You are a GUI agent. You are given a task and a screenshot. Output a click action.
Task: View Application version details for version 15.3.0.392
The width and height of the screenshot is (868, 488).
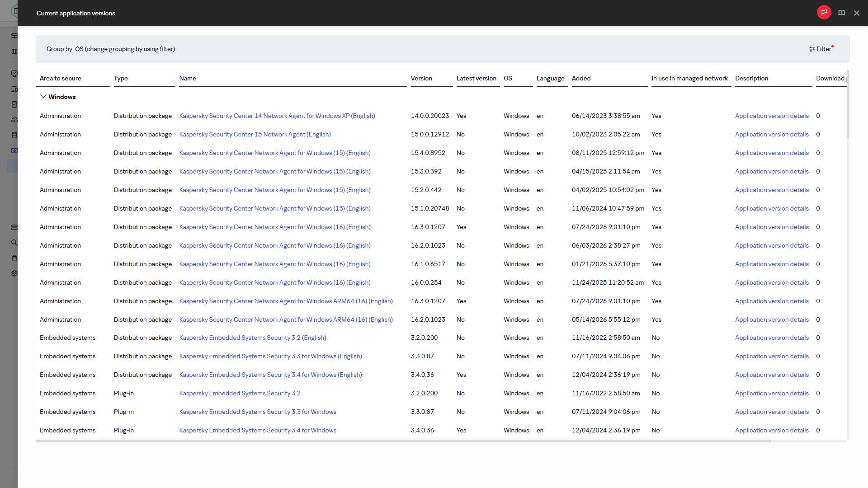(x=772, y=171)
